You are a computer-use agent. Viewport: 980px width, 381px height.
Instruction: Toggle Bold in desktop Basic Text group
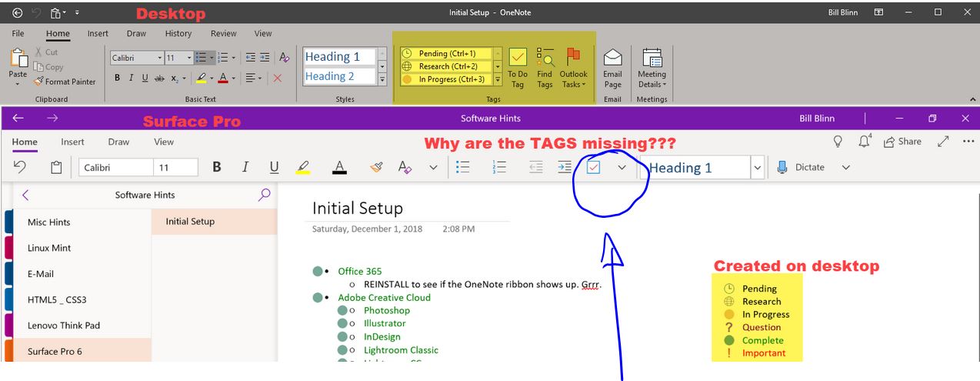point(118,78)
